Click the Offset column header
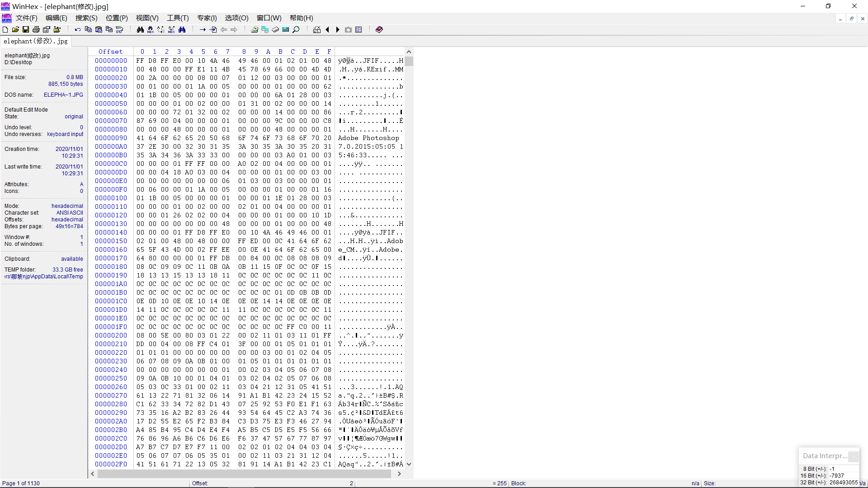The height and width of the screenshot is (488, 868). coord(111,52)
